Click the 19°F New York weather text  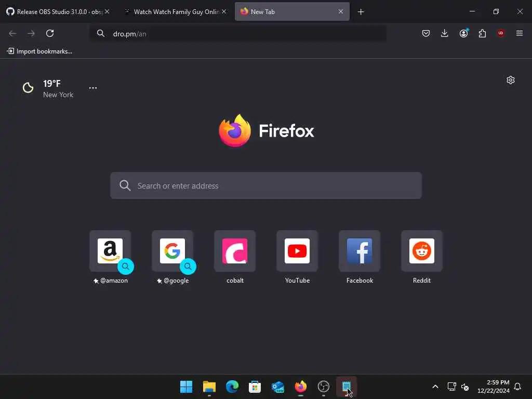coord(58,89)
